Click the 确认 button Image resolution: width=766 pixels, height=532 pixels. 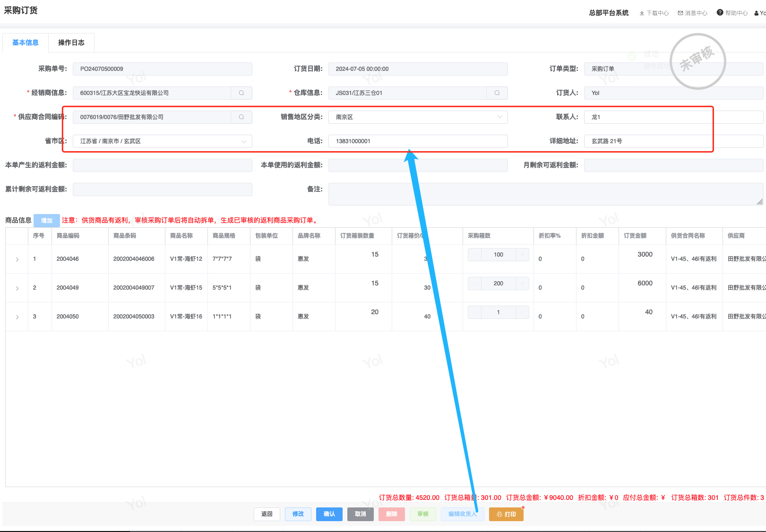coord(329,514)
